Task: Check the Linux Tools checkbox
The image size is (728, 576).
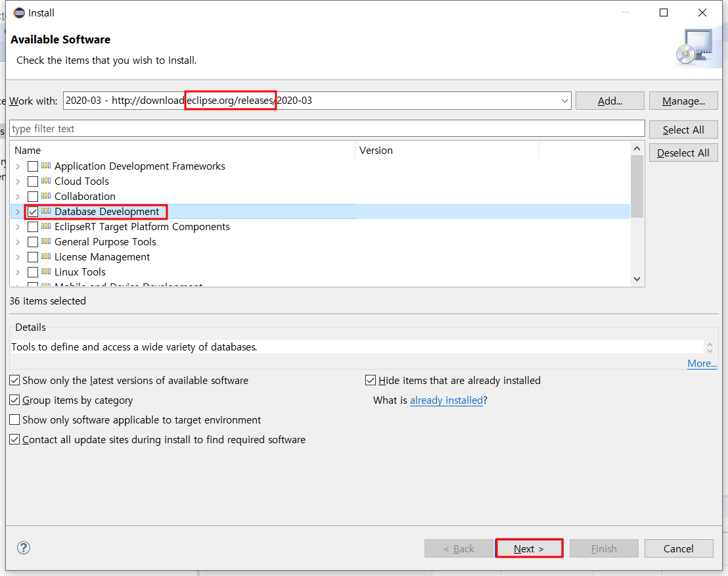Action: tap(32, 272)
